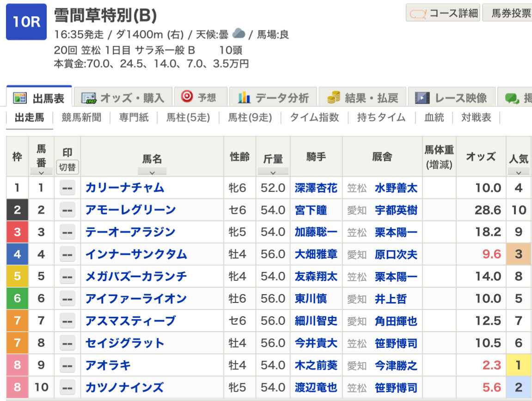This screenshot has height=401, width=532.
Task: Set the mark for カリーナチャム
Action: tap(67, 188)
